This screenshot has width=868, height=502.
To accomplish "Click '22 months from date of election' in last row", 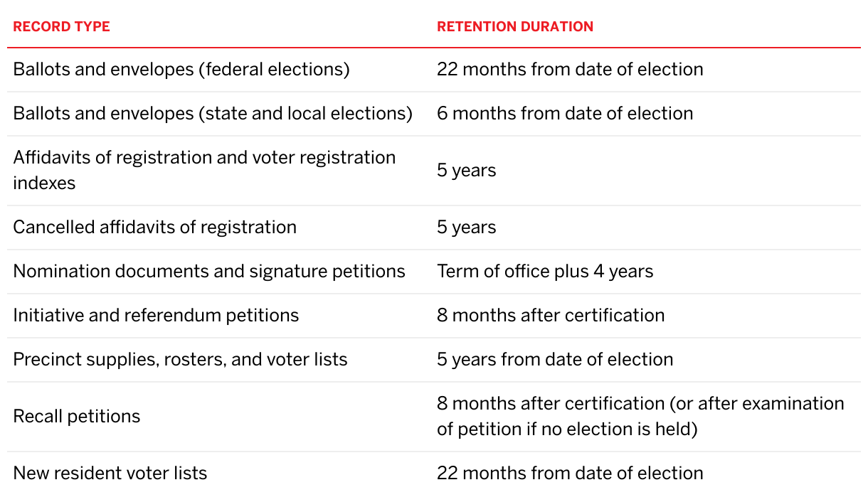I will pos(570,474).
